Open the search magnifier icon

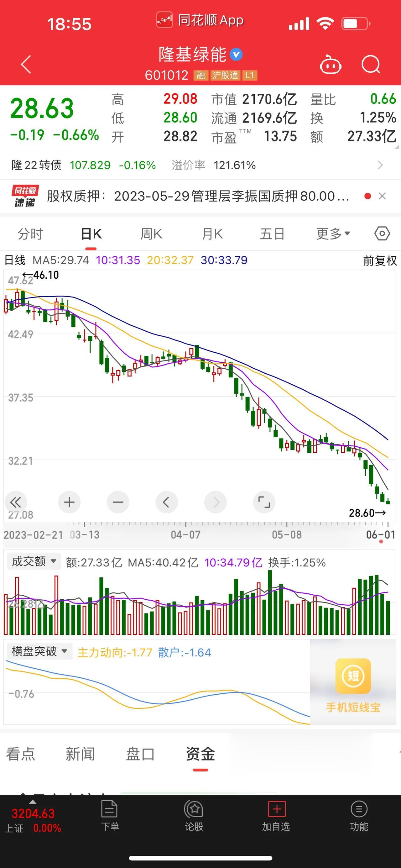pyautogui.click(x=371, y=64)
